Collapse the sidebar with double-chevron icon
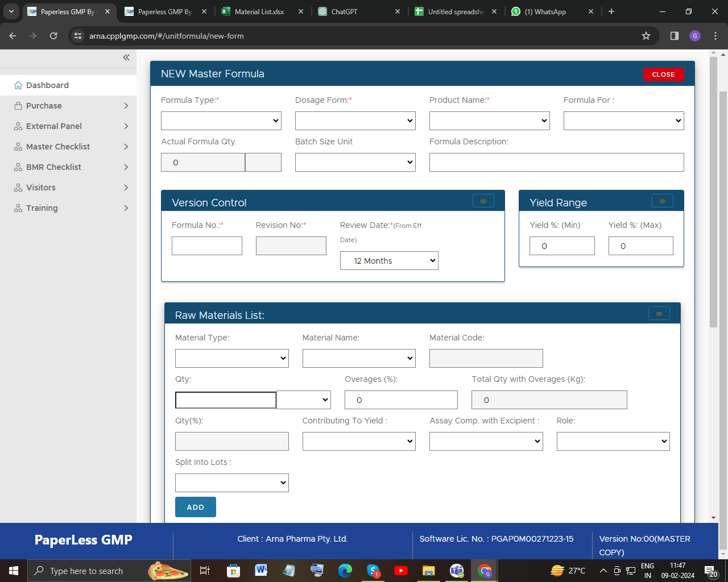Image resolution: width=728 pixels, height=582 pixels. pos(126,57)
